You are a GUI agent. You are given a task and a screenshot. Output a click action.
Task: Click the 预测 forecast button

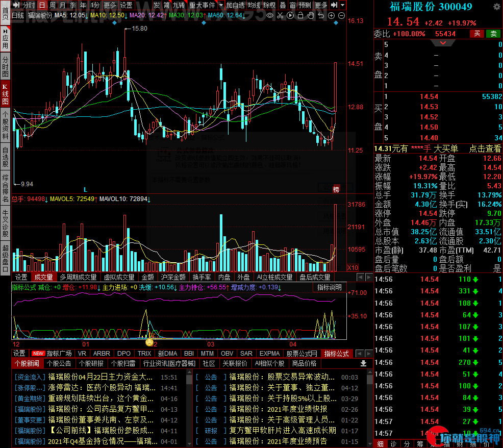(305, 5)
